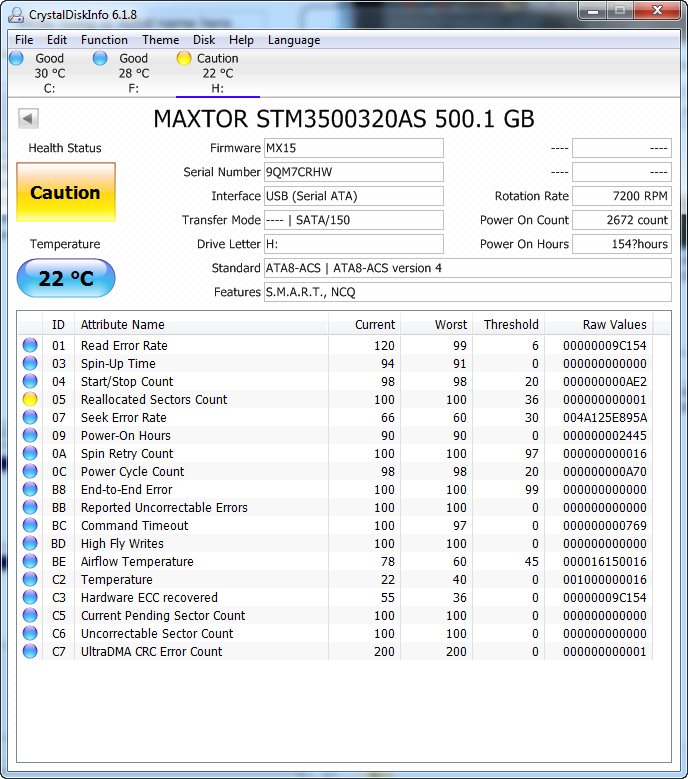Click the status orb of Reported Uncorrectable Errors row
688x779 pixels.
coord(30,507)
